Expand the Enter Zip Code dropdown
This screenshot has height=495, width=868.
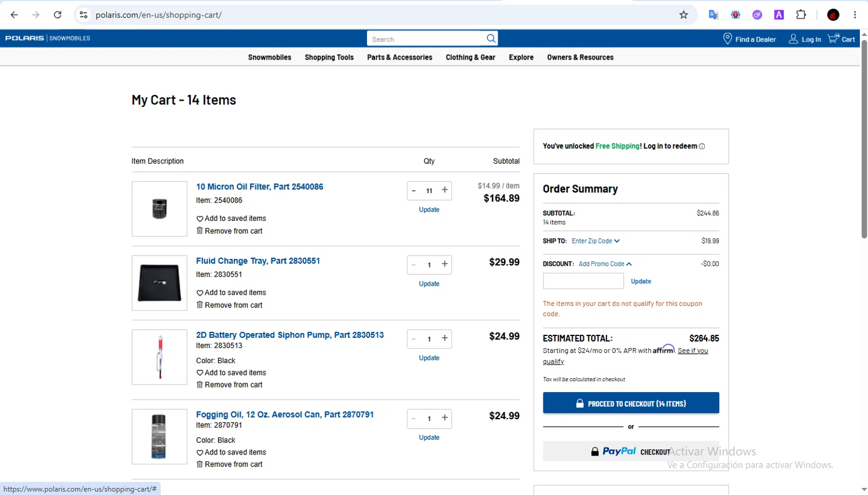click(x=595, y=241)
